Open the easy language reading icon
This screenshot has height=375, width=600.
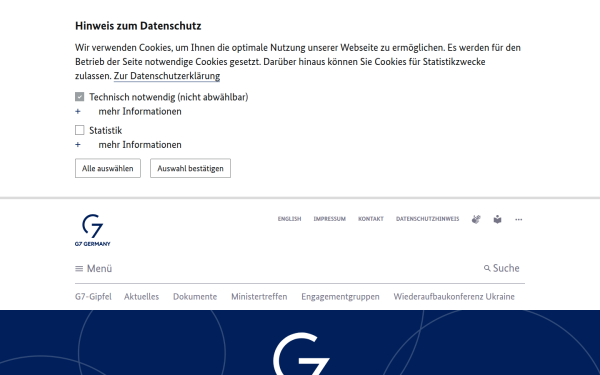497,219
